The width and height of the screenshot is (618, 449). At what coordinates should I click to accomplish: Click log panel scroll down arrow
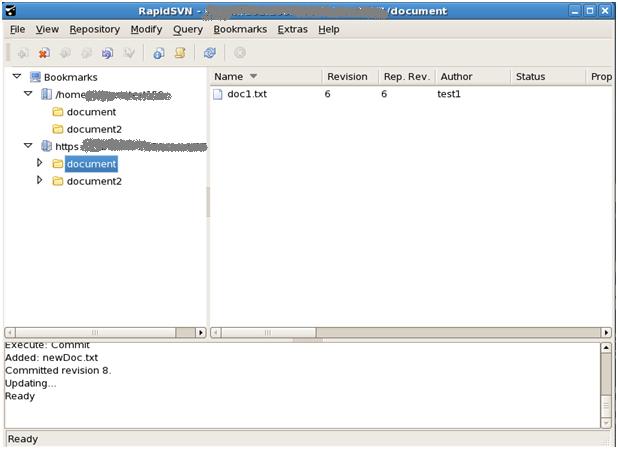click(606, 423)
